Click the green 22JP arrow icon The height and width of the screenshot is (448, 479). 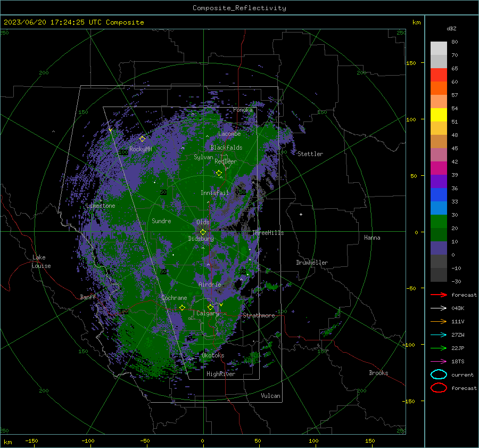(x=439, y=348)
